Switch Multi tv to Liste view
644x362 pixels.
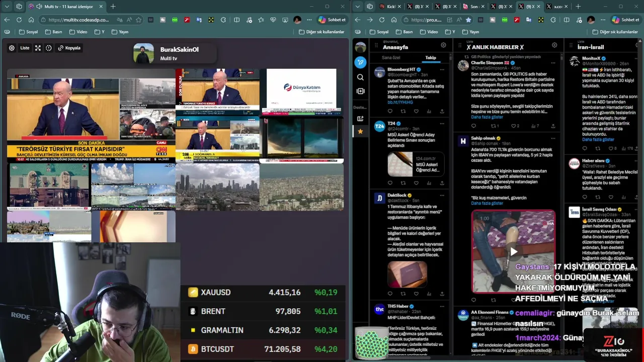click(25, 48)
